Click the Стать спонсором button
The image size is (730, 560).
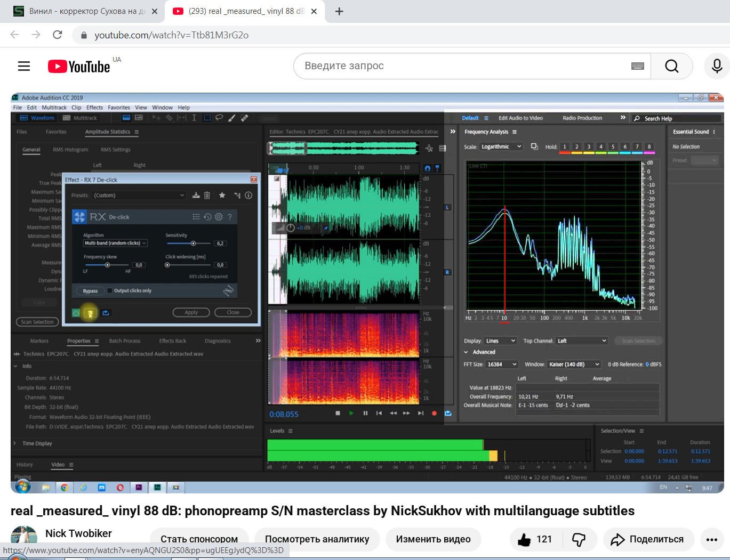point(199,539)
